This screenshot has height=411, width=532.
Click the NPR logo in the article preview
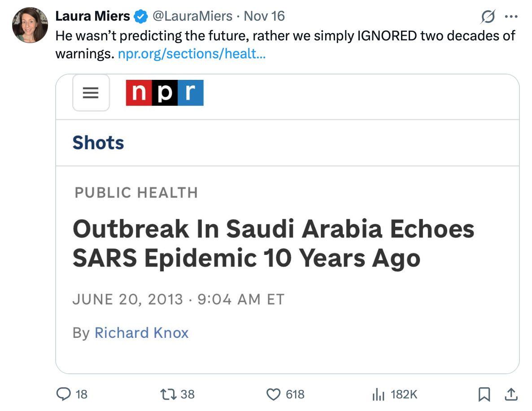(164, 93)
